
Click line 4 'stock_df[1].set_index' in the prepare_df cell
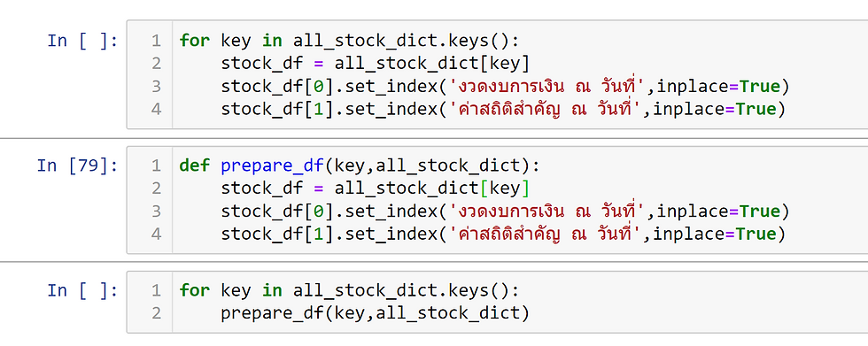[503, 235]
